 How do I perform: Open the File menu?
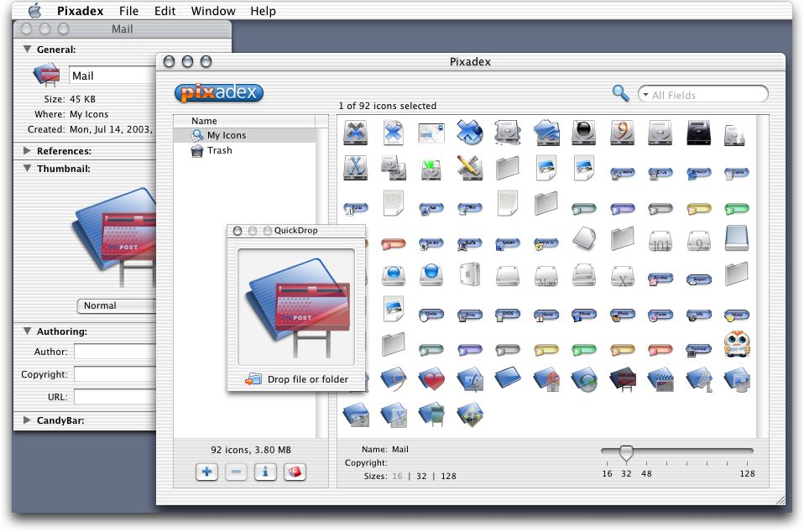(x=128, y=11)
